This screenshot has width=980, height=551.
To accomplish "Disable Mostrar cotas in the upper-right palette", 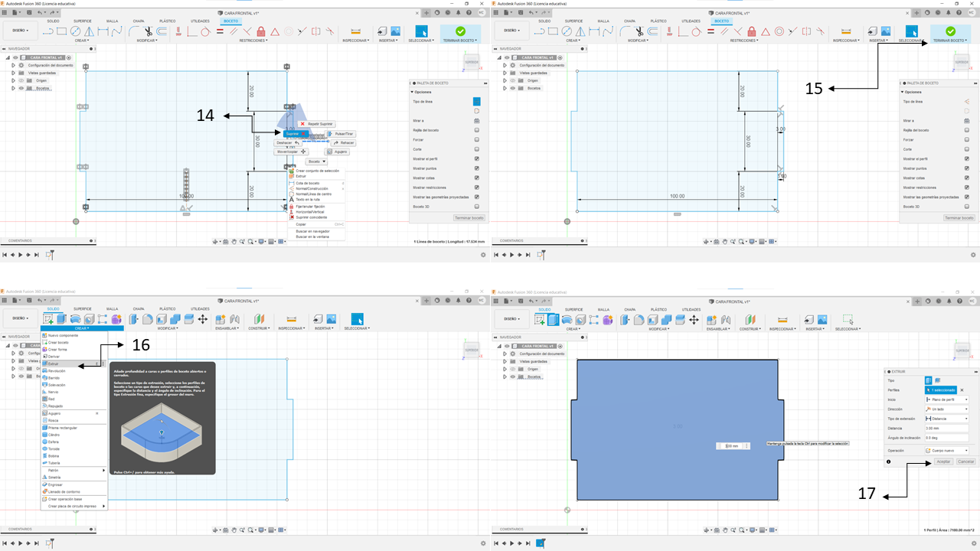I will 966,178.
